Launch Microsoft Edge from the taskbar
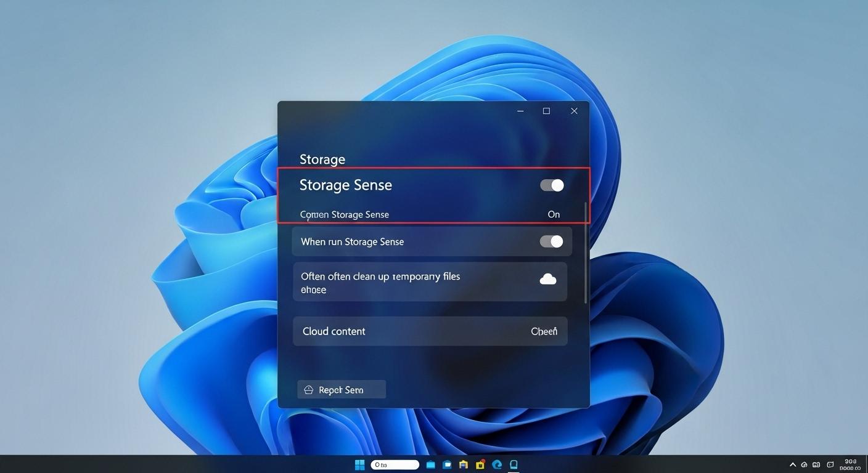Viewport: 868px width, 473px height. (x=497, y=464)
